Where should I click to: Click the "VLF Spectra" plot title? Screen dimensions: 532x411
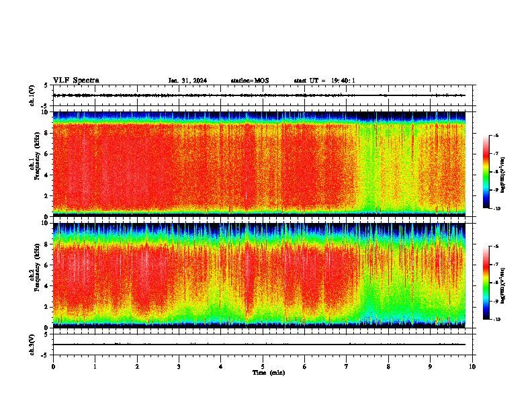tap(76, 81)
